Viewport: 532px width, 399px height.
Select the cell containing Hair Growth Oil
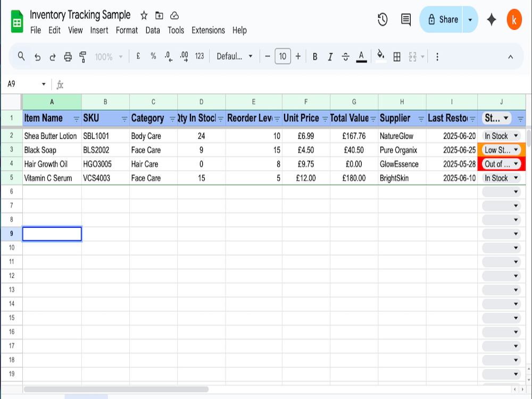point(52,164)
